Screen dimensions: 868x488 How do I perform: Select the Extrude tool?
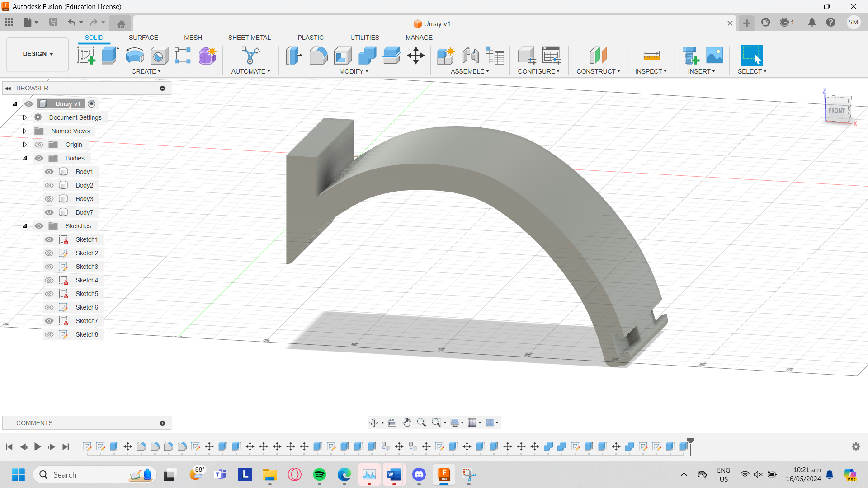coord(110,56)
